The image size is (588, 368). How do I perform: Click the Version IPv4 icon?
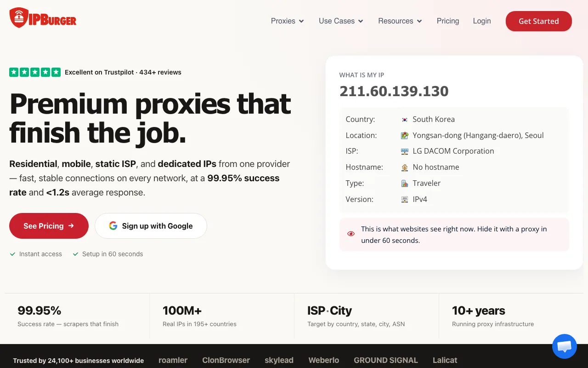pyautogui.click(x=405, y=200)
